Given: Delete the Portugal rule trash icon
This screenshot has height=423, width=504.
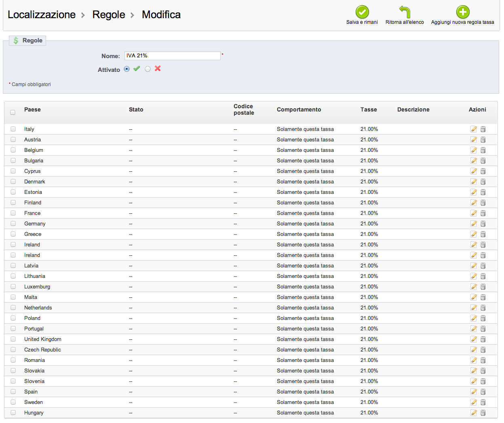Looking at the screenshot, I should (x=483, y=329).
